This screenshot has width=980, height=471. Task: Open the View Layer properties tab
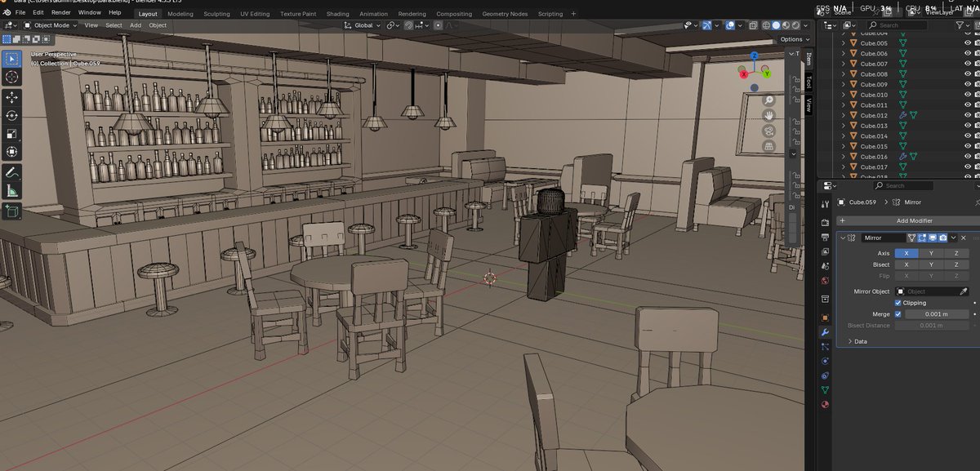(825, 251)
